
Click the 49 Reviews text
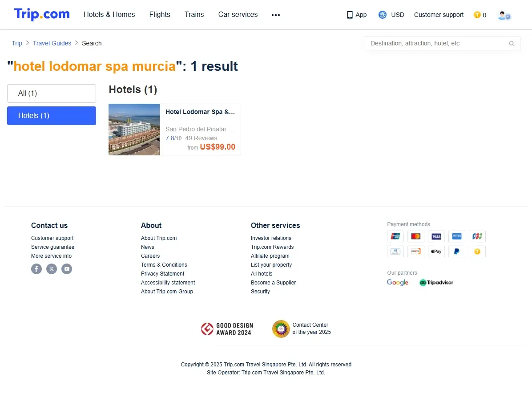[201, 138]
